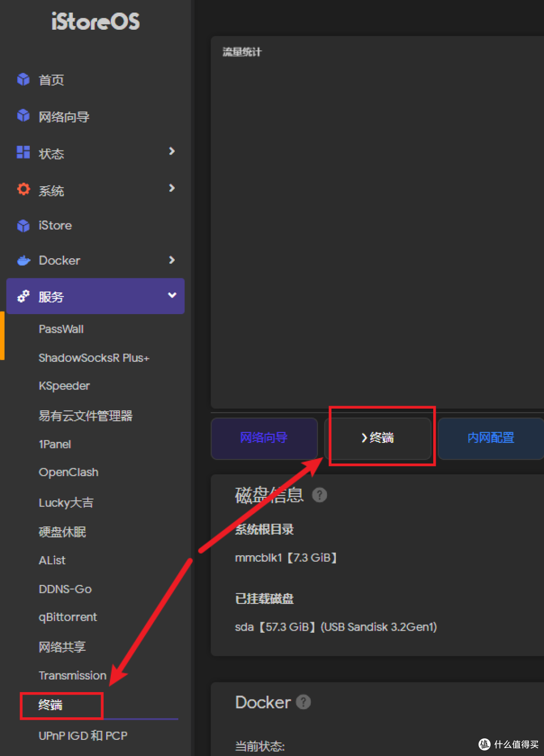Image resolution: width=544 pixels, height=756 pixels.
Task: Open Transmission service
Action: coord(73,675)
